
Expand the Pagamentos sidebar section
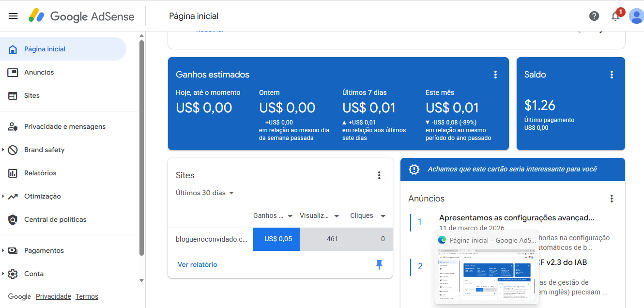[x=3, y=250]
